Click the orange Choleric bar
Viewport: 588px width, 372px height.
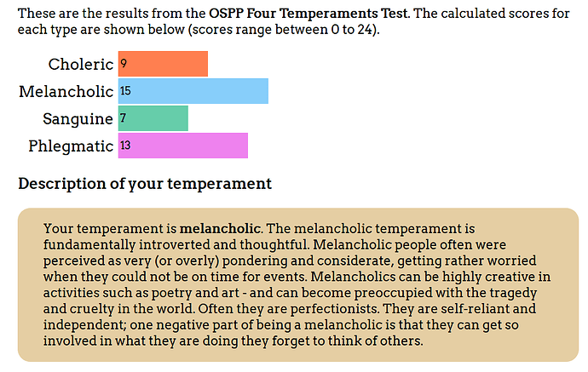[163, 64]
